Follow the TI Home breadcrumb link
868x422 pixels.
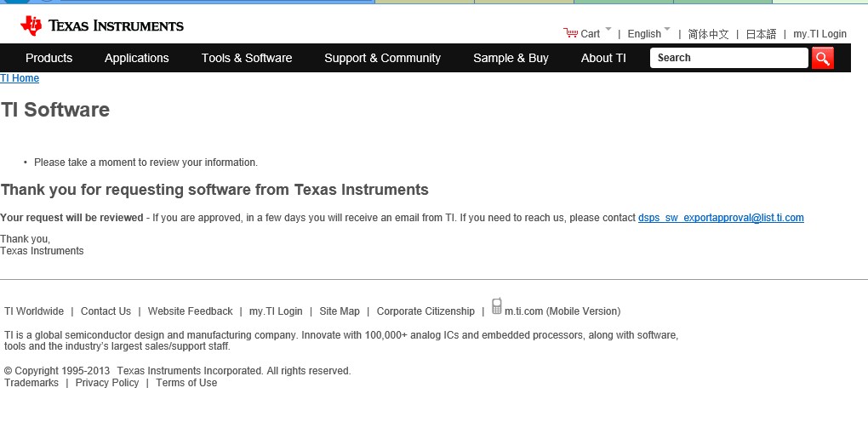pyautogui.click(x=20, y=78)
